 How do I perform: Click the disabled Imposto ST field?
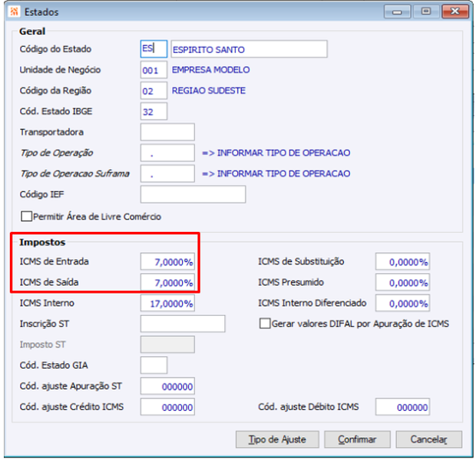pyautogui.click(x=167, y=344)
